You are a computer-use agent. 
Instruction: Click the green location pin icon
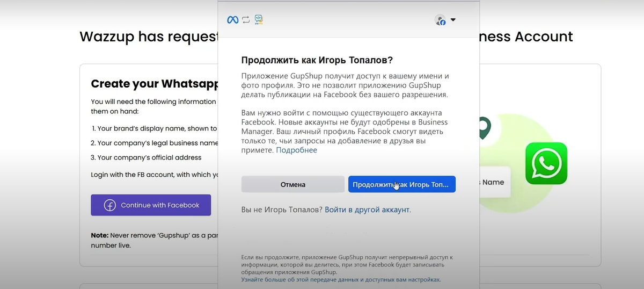pyautogui.click(x=484, y=129)
